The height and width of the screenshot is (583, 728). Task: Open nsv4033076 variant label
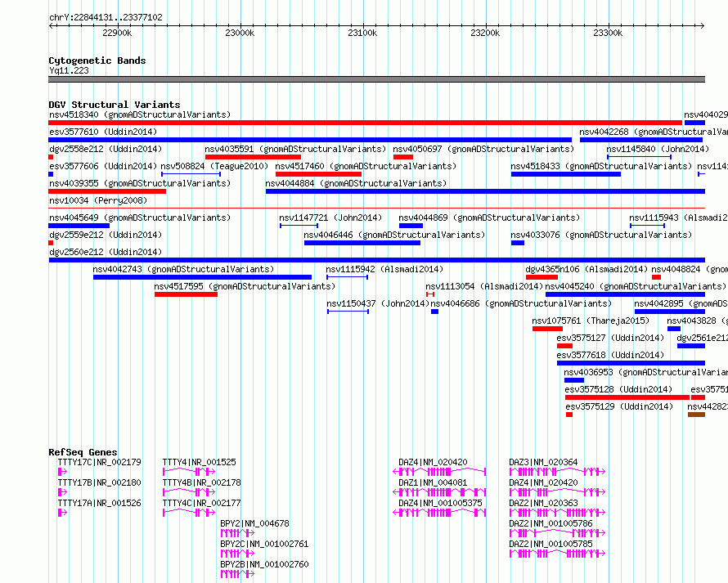(x=601, y=235)
